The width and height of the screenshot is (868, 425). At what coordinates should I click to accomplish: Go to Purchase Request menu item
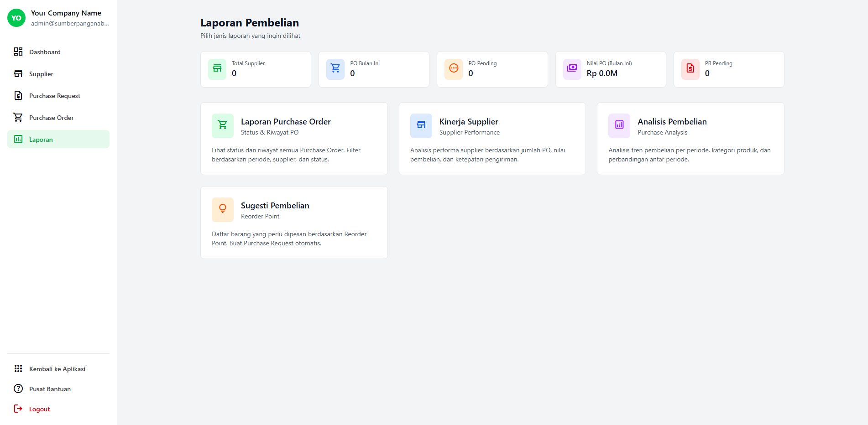(55, 96)
